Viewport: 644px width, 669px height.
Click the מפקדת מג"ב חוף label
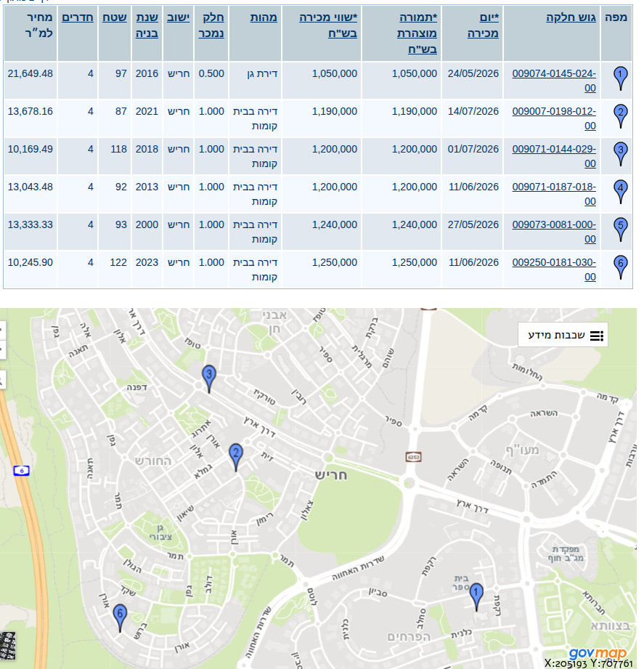pos(566,554)
